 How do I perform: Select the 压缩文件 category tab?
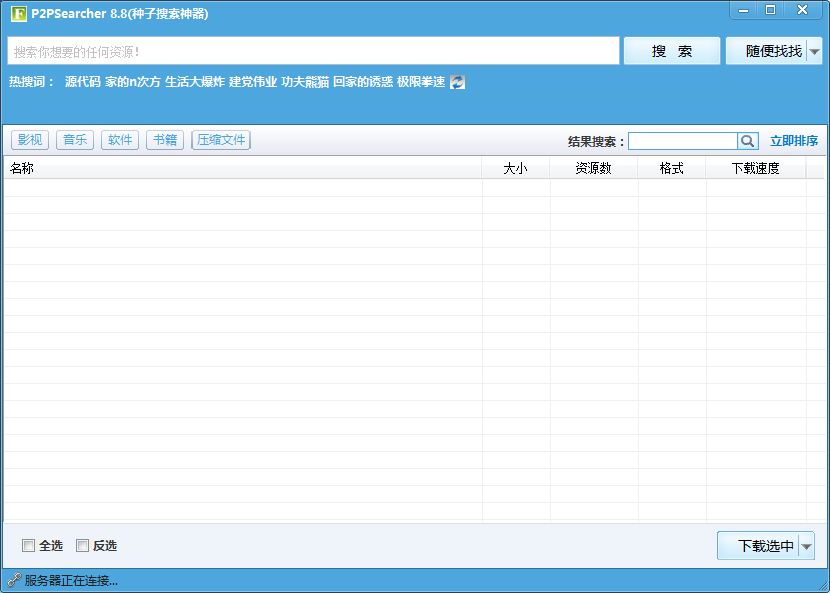point(220,140)
